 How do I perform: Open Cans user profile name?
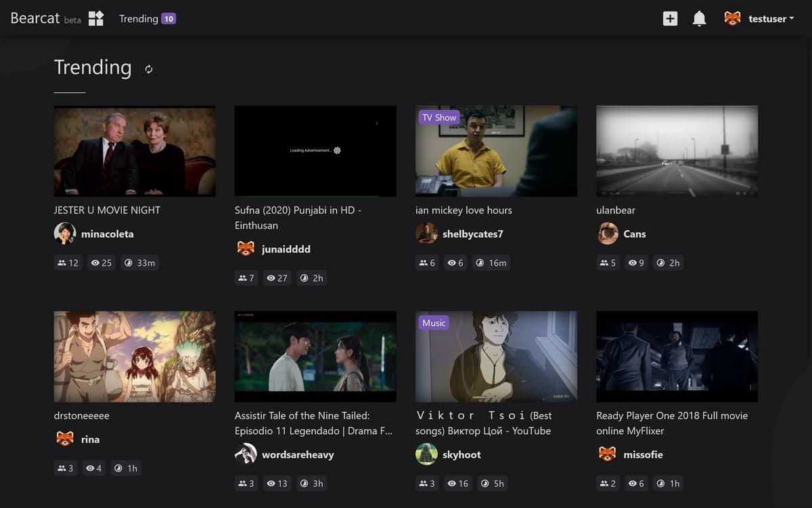[635, 234]
